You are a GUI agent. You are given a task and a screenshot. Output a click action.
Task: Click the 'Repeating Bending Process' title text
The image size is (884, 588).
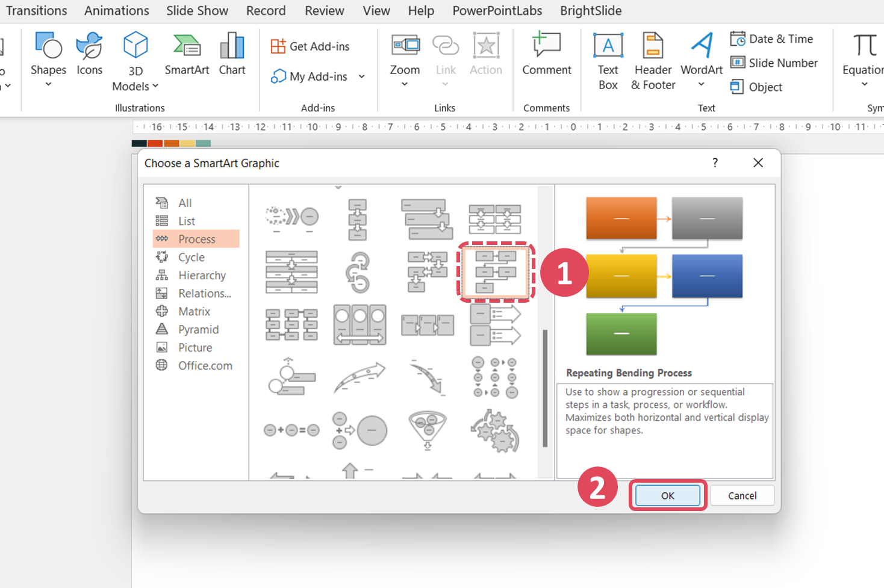pyautogui.click(x=629, y=373)
